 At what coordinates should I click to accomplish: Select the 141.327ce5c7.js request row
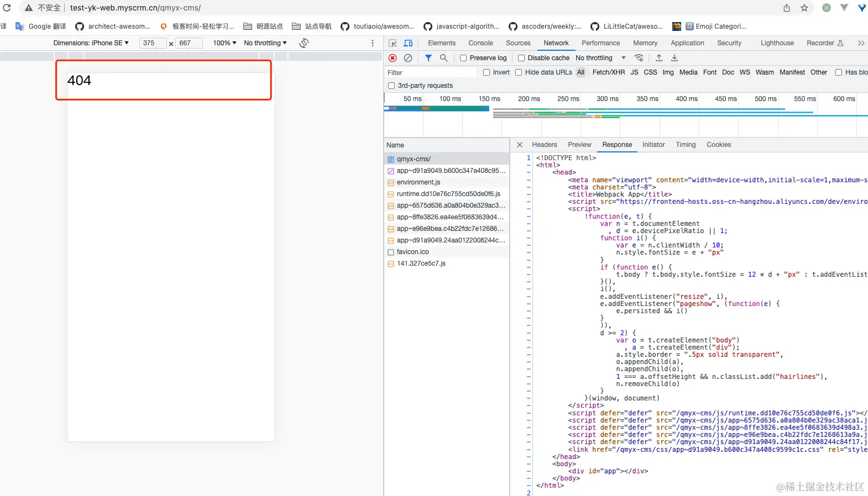coord(447,263)
